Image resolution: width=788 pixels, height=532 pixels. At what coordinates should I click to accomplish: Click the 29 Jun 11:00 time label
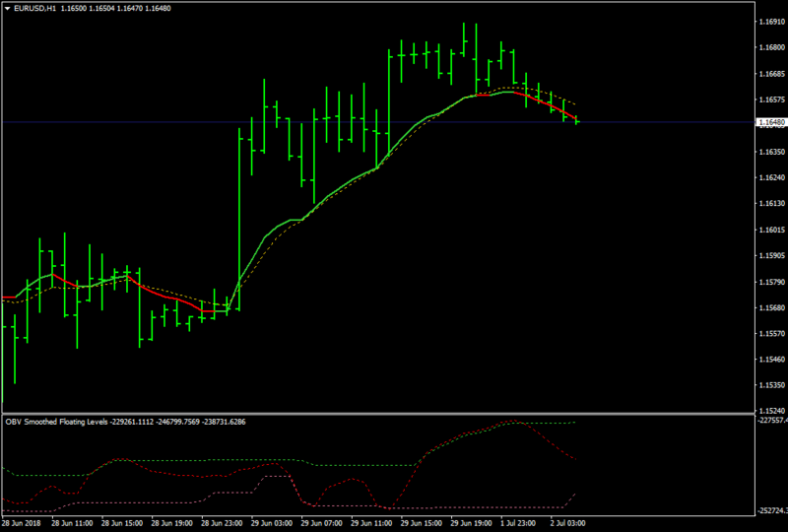pos(371,523)
